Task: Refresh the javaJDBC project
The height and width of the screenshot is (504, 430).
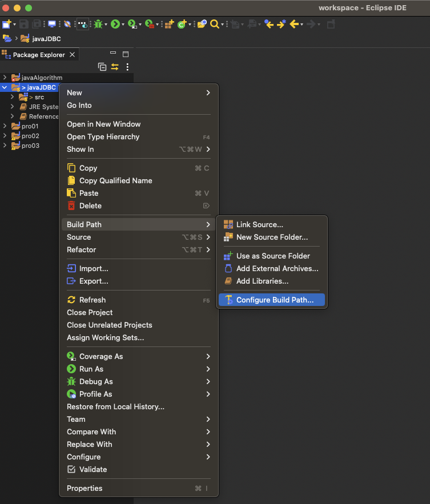Action: tap(139, 300)
